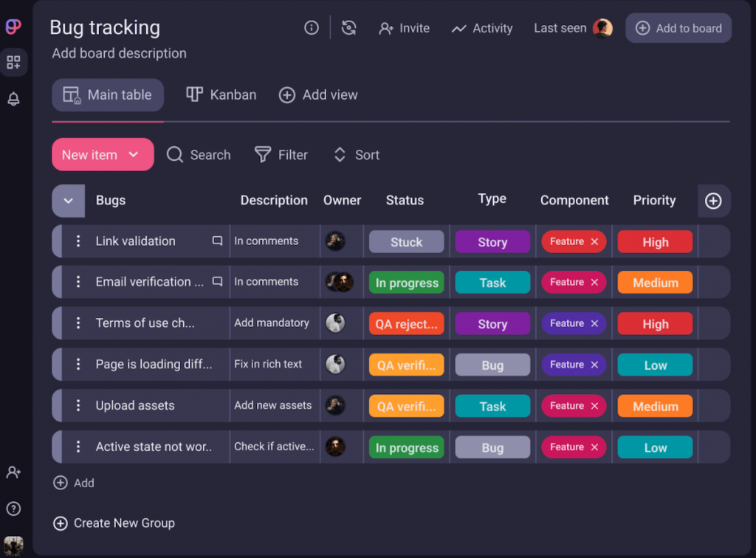Select the Main table tab

coord(107,94)
